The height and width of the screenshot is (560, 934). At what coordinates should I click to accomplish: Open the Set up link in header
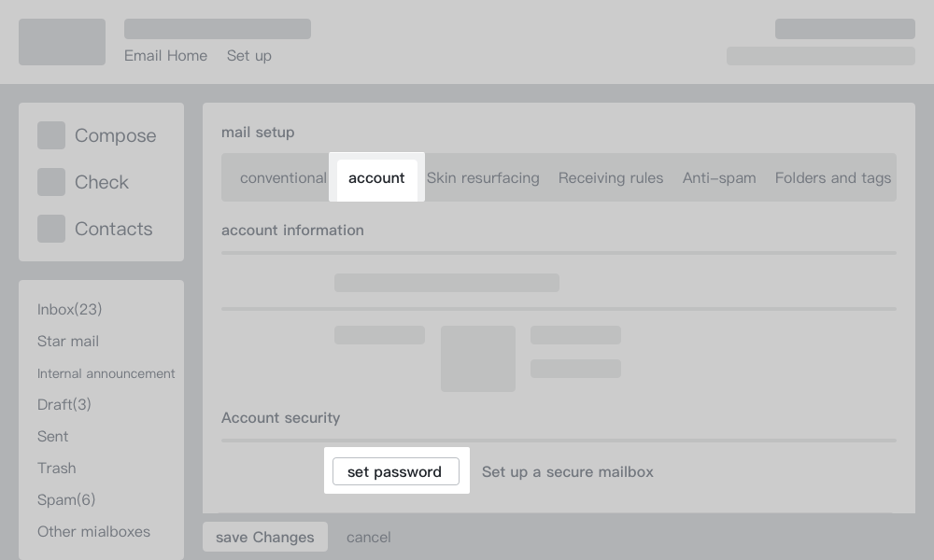click(x=249, y=56)
